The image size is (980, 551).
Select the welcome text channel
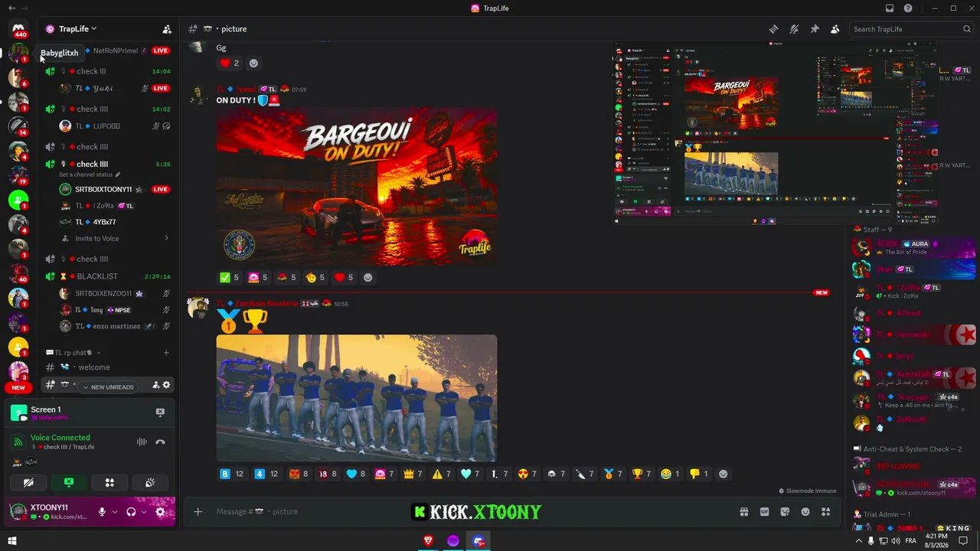[107, 367]
